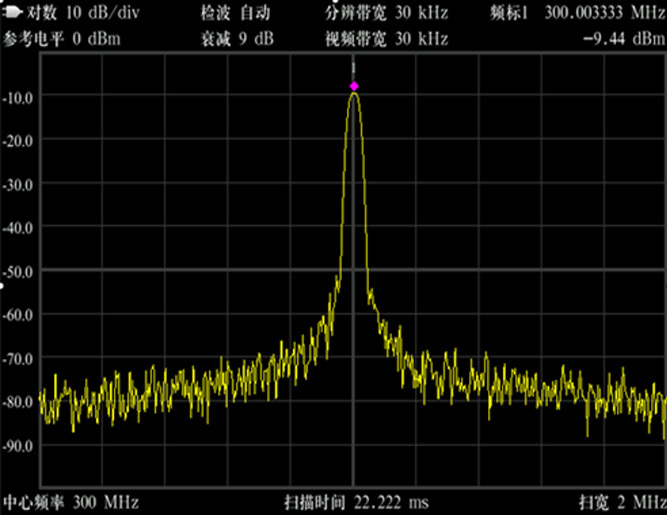Click the -40.0 axis label

(18, 228)
